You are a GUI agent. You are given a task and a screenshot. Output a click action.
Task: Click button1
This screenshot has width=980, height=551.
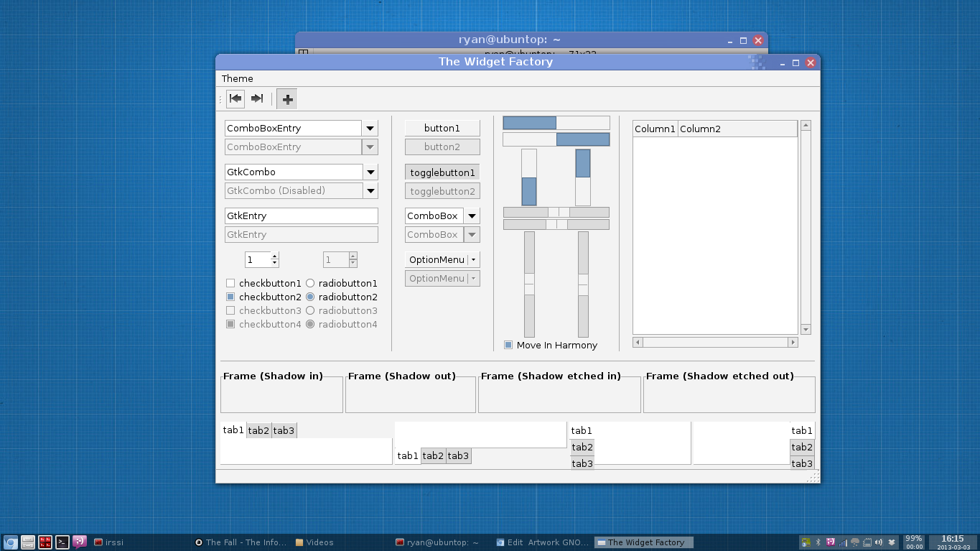(442, 129)
